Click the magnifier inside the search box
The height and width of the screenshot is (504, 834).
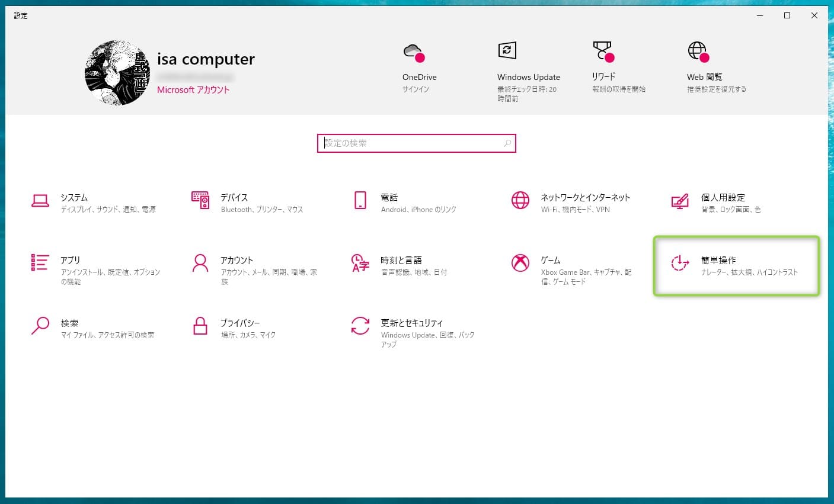tap(507, 143)
